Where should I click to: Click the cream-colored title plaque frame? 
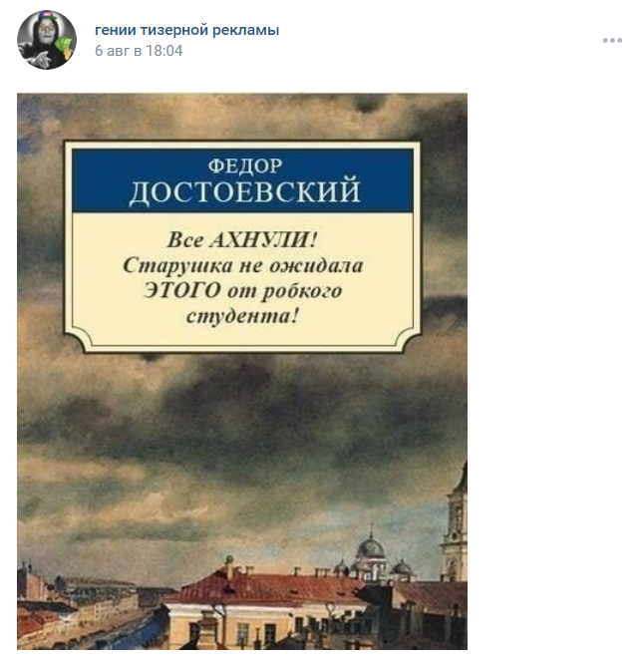pos(242,246)
